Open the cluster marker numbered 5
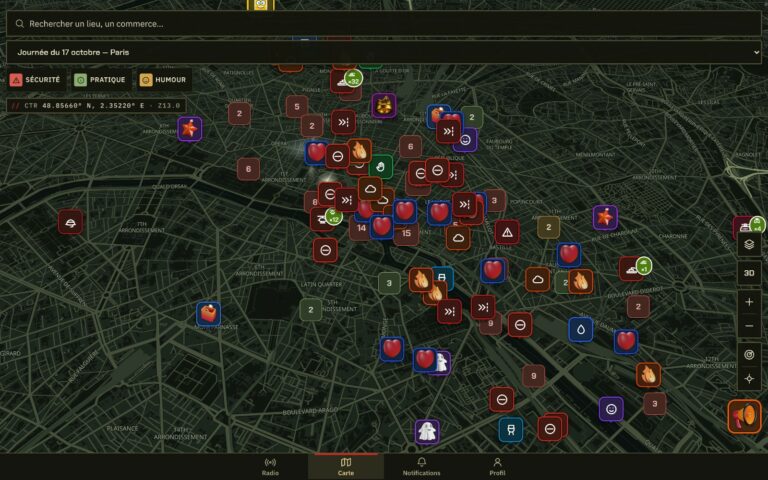 (297, 106)
